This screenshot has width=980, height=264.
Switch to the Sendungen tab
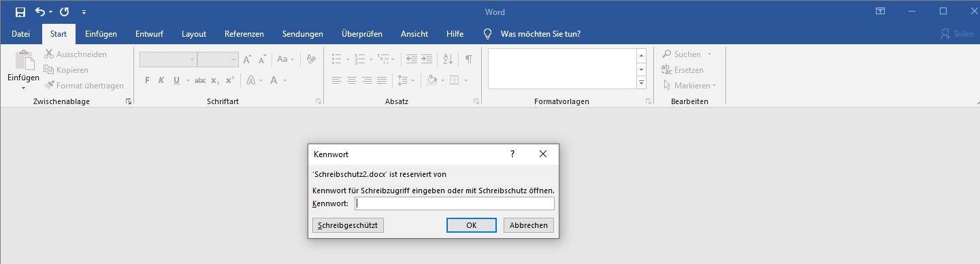tap(303, 34)
